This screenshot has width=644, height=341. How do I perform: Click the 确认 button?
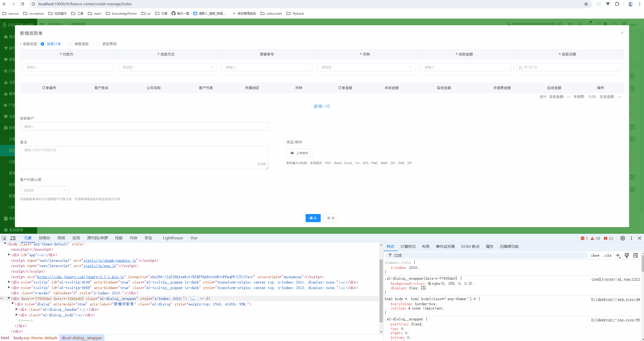pyautogui.click(x=313, y=218)
